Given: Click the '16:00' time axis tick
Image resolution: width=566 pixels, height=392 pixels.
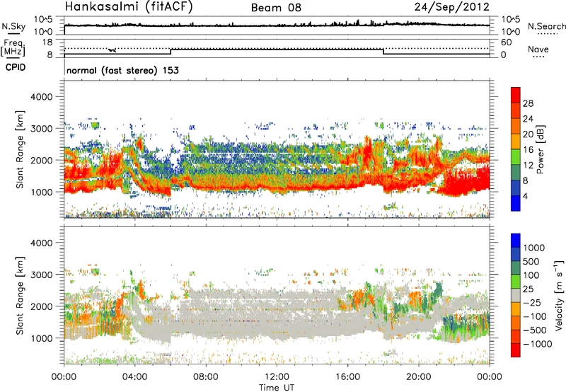Looking at the screenshot, I should (x=347, y=377).
